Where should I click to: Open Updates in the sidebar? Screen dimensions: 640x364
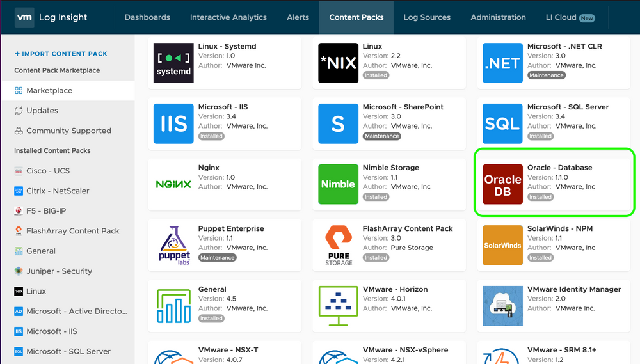point(42,111)
